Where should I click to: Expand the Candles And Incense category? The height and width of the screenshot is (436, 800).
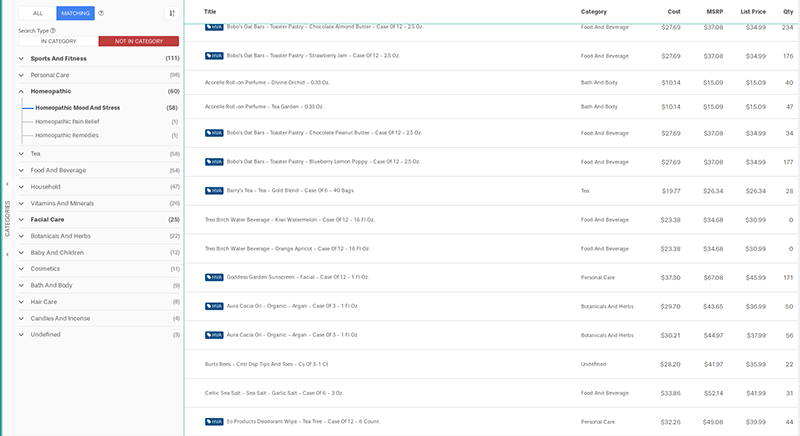pyautogui.click(x=21, y=318)
